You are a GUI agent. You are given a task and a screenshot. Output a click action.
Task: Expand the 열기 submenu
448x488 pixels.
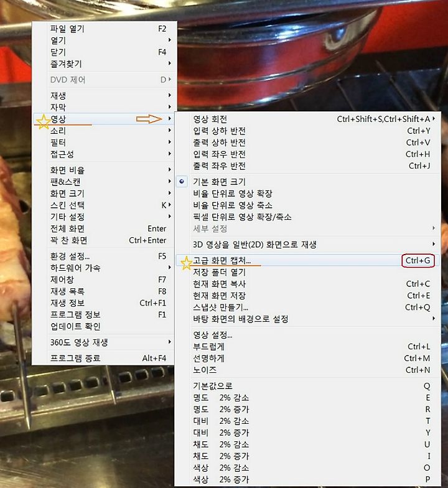pyautogui.click(x=105, y=40)
